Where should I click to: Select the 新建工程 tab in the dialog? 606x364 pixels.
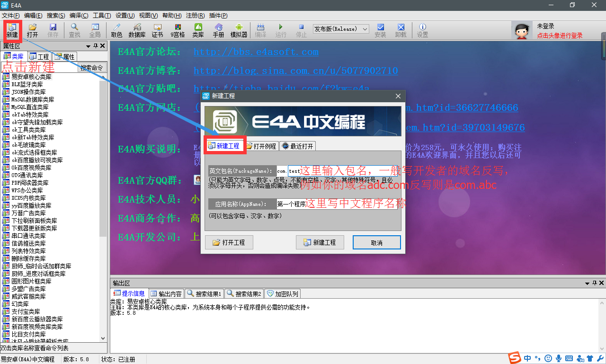224,146
